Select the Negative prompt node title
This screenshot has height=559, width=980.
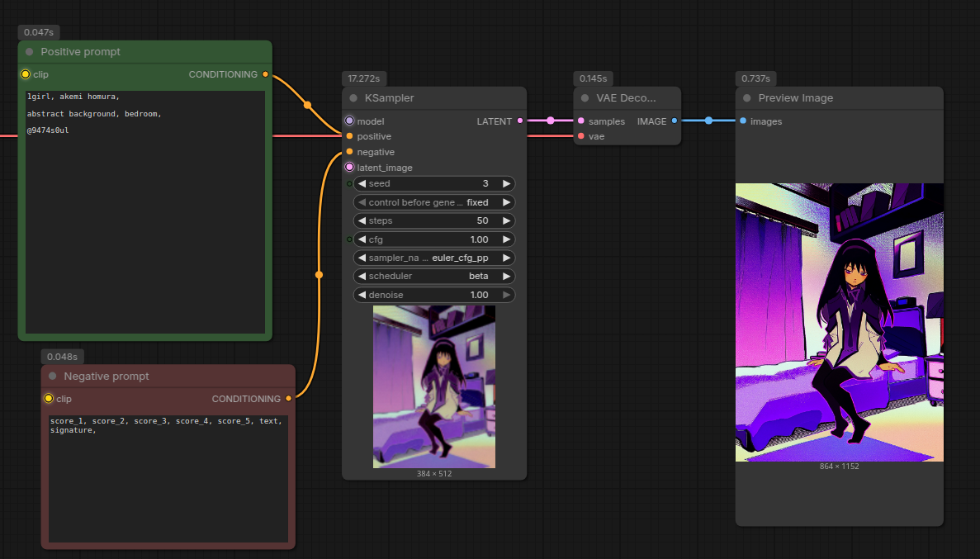[x=107, y=377]
